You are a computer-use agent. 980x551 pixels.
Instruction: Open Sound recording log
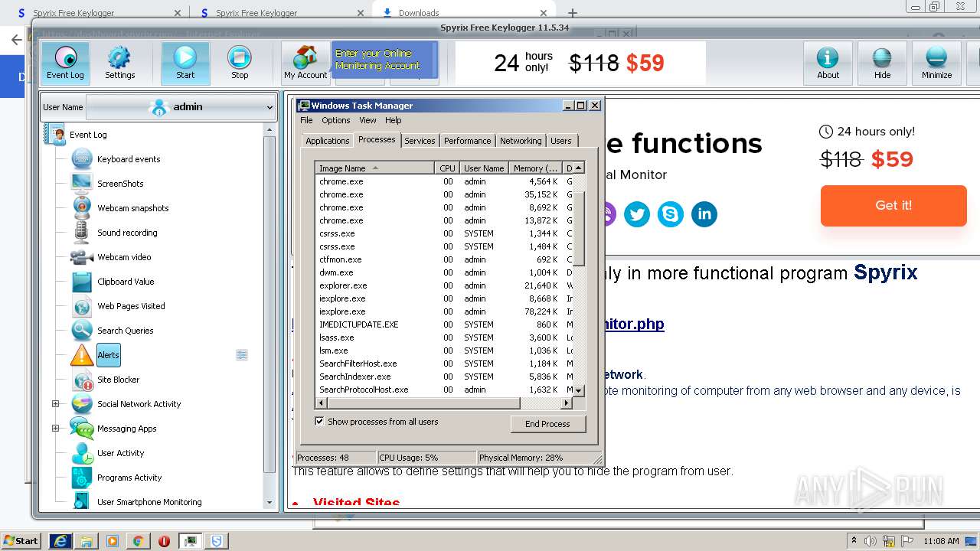(x=127, y=233)
